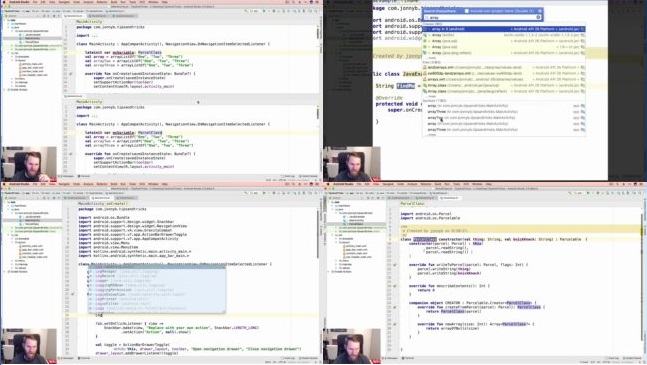Screen dimensions: 647x365
Task: Expand more results under Files section
Action: (x=432, y=97)
